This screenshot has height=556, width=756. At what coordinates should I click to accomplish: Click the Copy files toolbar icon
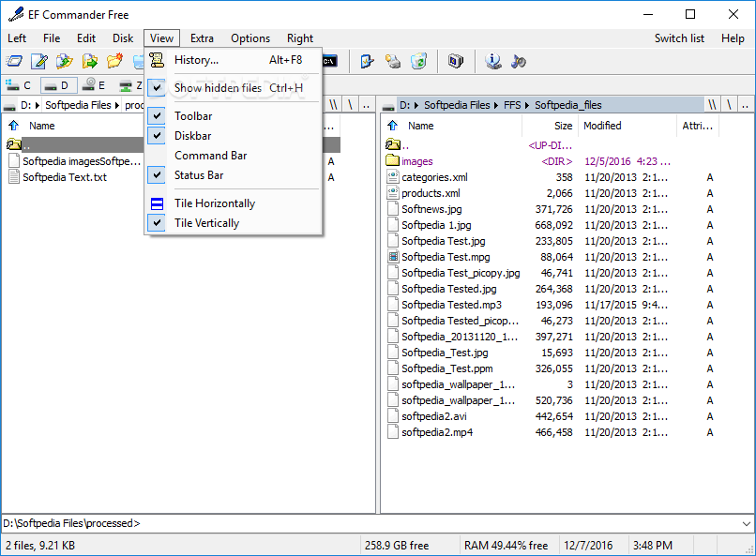tap(65, 61)
